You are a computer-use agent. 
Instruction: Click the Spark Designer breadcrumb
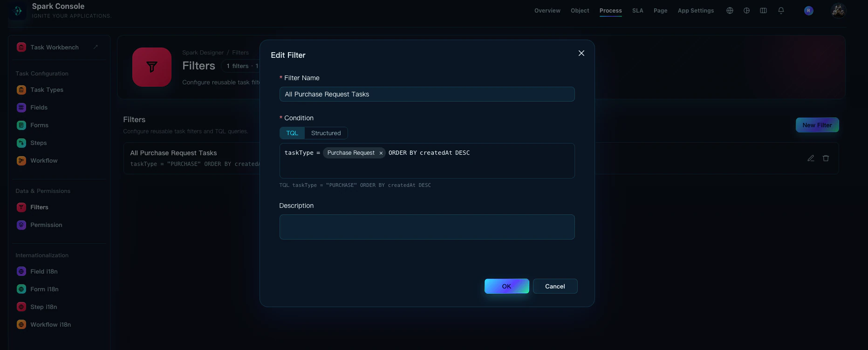pos(203,53)
